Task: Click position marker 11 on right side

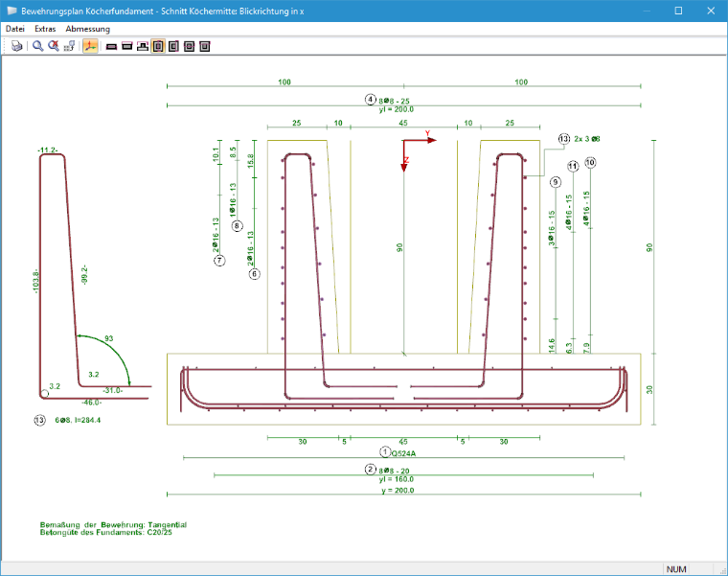Action: click(x=573, y=166)
